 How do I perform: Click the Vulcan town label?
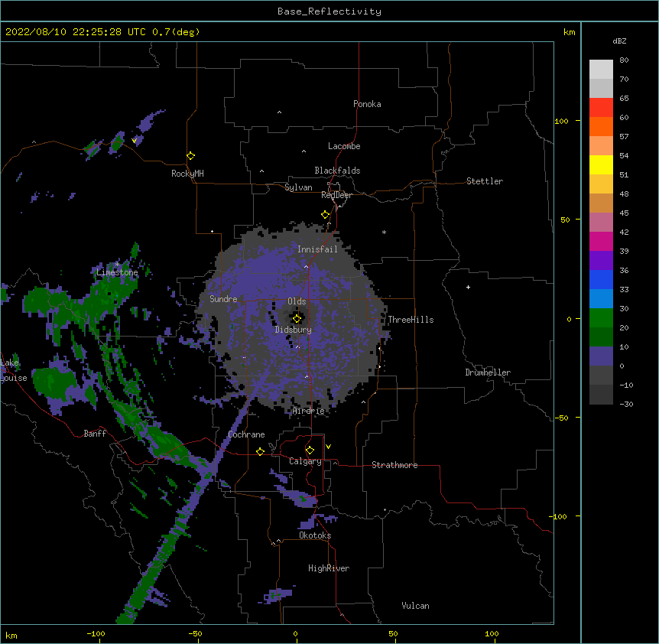[415, 606]
